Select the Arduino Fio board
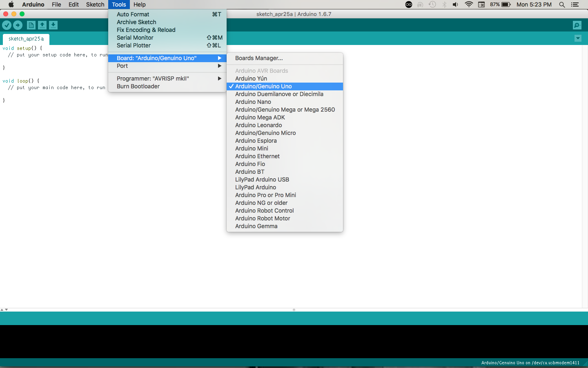This screenshot has height=368, width=588. (285, 164)
